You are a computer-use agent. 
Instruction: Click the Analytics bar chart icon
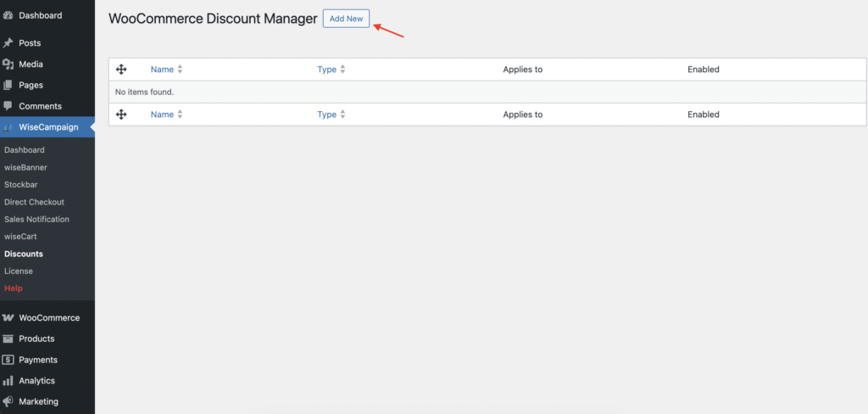(x=8, y=381)
